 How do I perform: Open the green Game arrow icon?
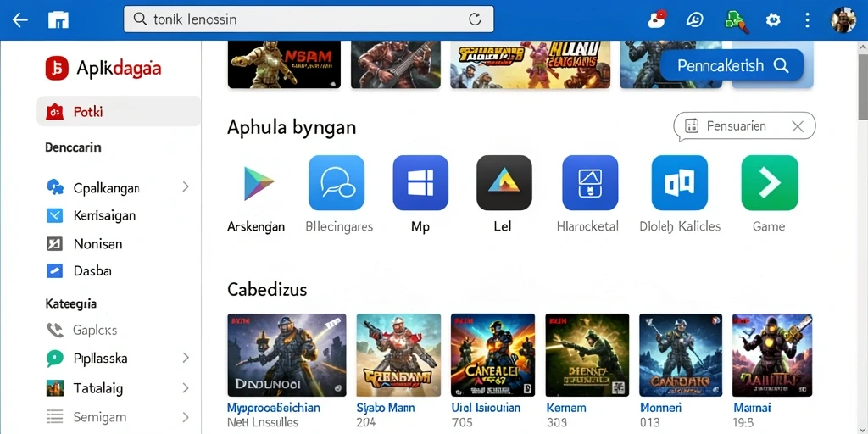[770, 183]
